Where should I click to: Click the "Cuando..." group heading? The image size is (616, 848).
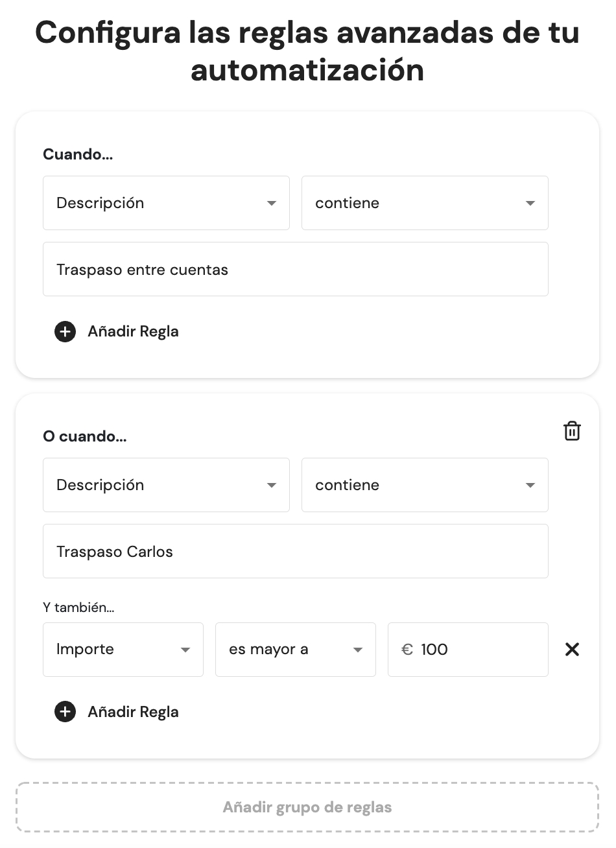[x=78, y=154]
